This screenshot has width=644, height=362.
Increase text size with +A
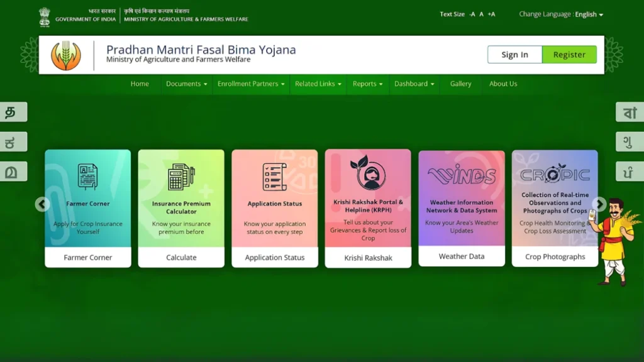[x=492, y=14]
